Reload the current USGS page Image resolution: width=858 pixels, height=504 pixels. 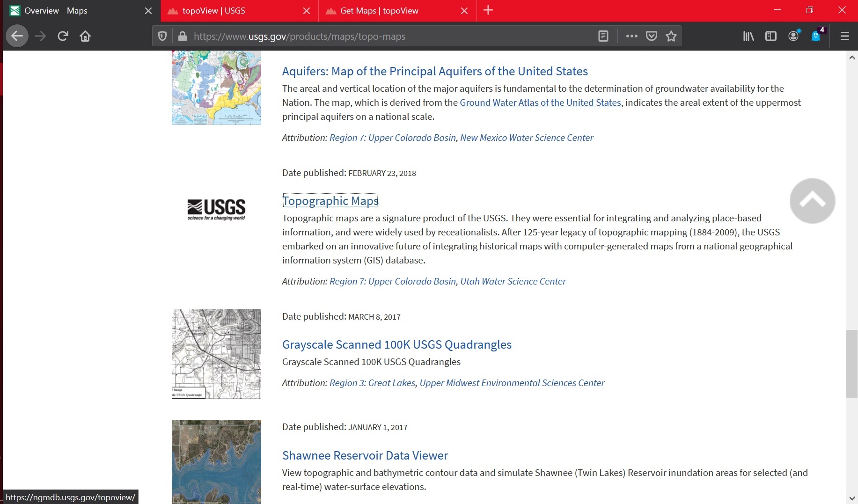pyautogui.click(x=63, y=36)
